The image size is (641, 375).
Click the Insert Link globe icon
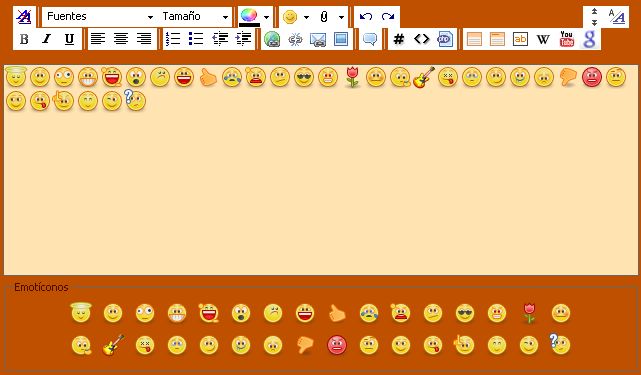pos(272,39)
